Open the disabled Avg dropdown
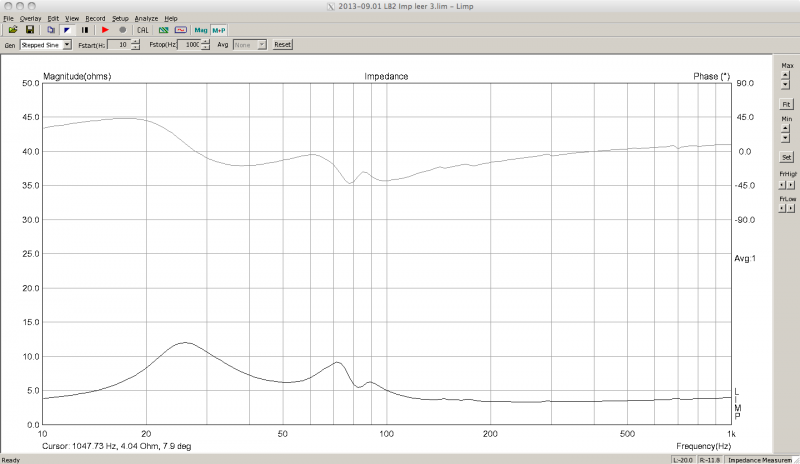This screenshot has width=800, height=464. [x=261, y=45]
